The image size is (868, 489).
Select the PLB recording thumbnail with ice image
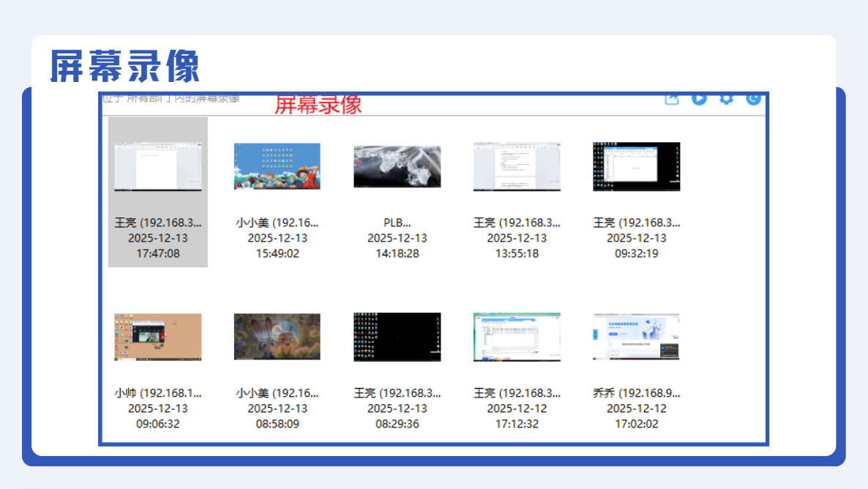coord(397,167)
